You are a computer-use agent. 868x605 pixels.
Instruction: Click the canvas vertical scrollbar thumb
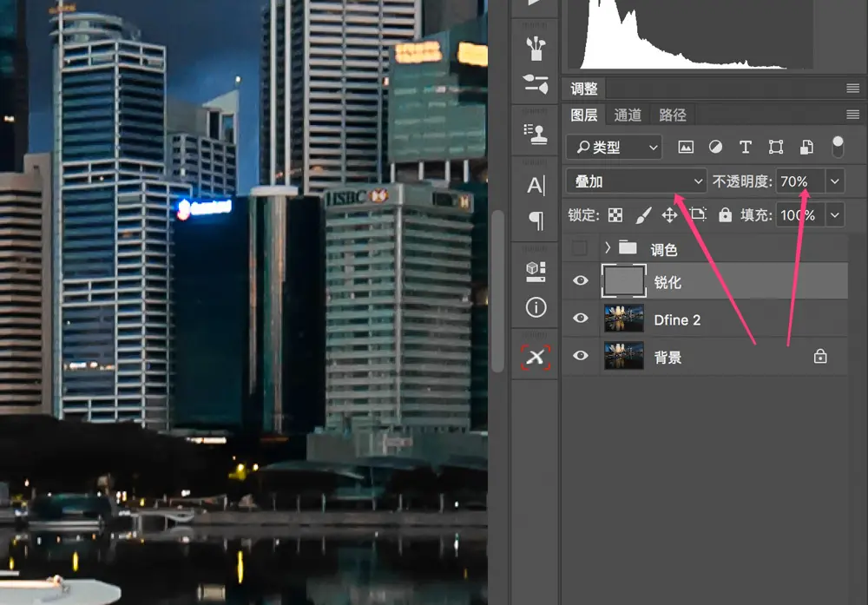pyautogui.click(x=497, y=291)
